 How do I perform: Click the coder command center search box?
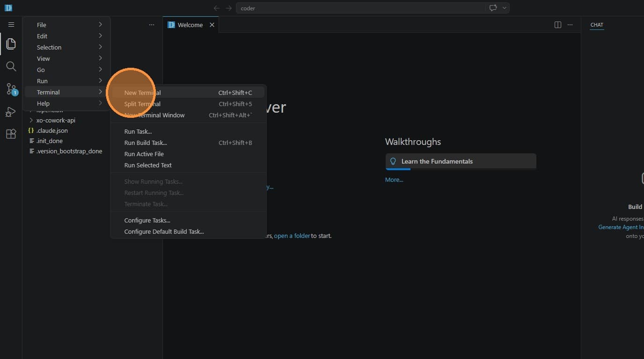(x=360, y=8)
